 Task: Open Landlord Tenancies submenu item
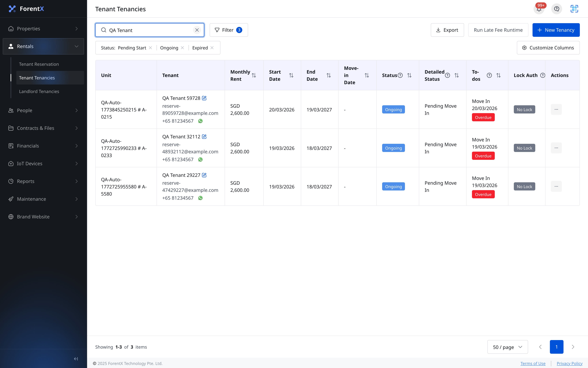point(50,91)
